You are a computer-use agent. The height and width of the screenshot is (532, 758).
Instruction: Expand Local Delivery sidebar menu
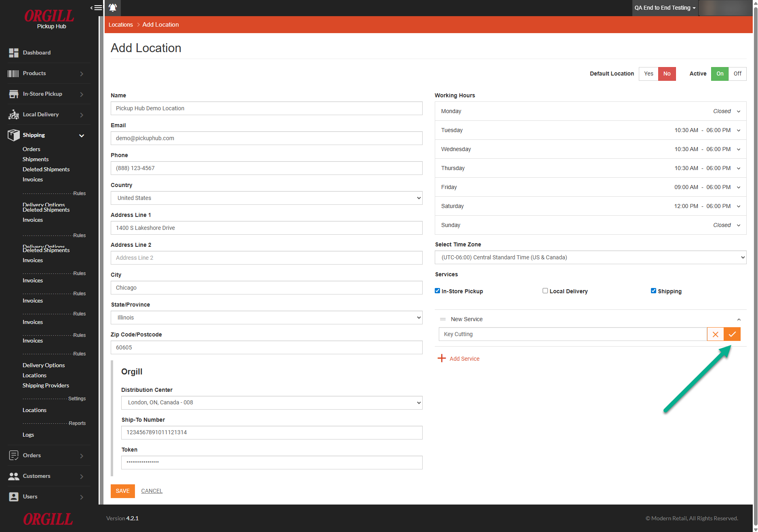(82, 115)
